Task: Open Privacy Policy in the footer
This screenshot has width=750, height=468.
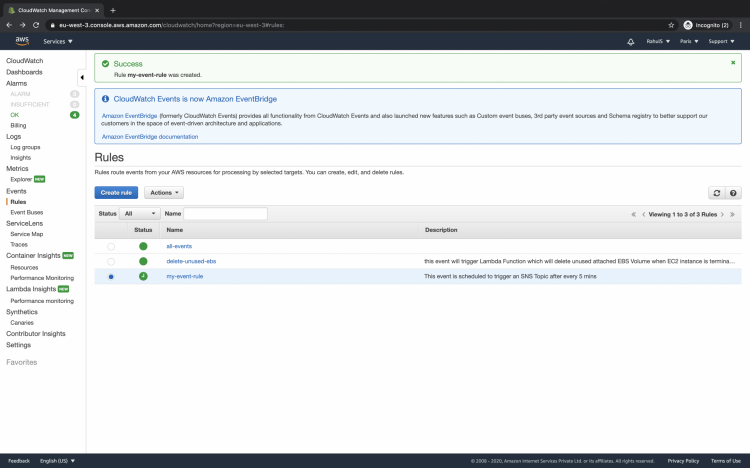Action: [x=683, y=461]
